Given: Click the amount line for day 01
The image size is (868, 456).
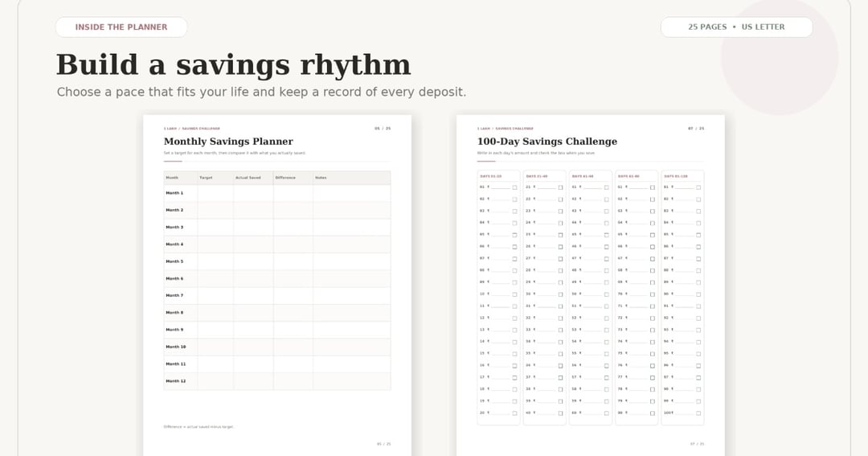Looking at the screenshot, I should tap(501, 187).
